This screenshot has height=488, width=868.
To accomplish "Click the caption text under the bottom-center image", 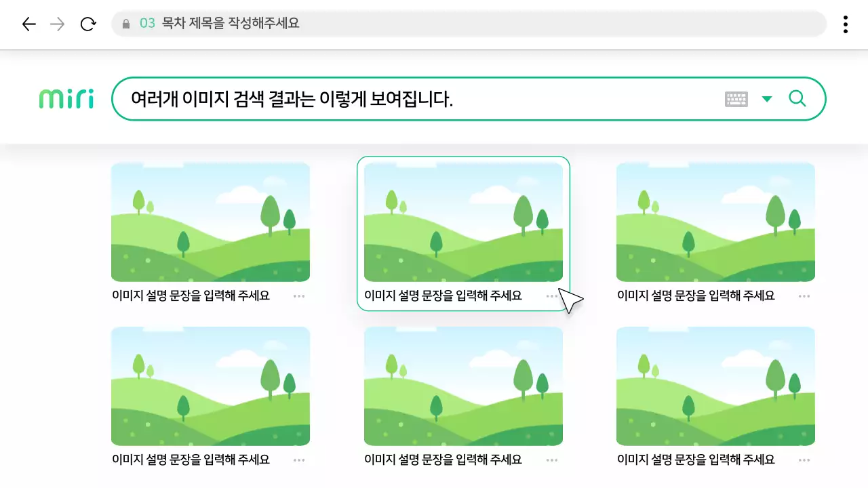I will coord(443,459).
